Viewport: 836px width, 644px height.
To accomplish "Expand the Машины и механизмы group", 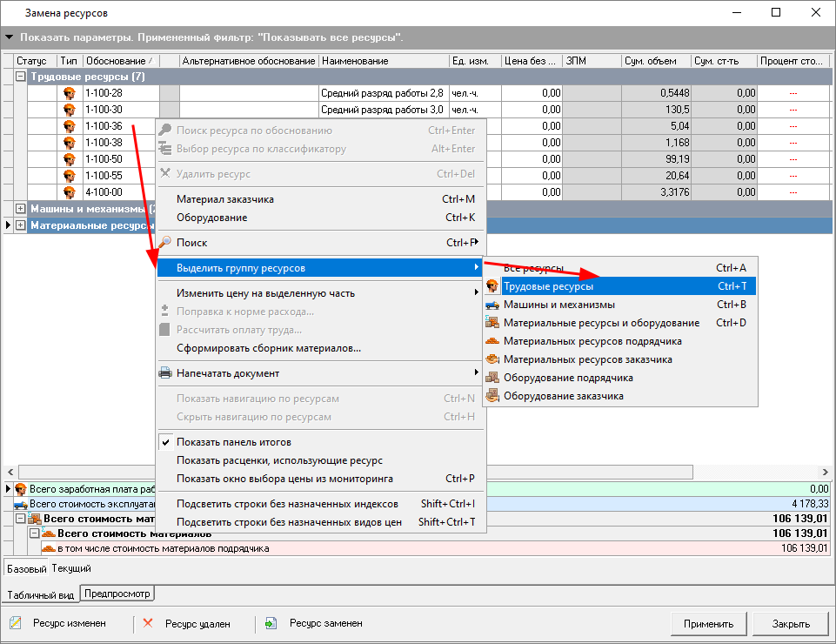I will pos(21,209).
